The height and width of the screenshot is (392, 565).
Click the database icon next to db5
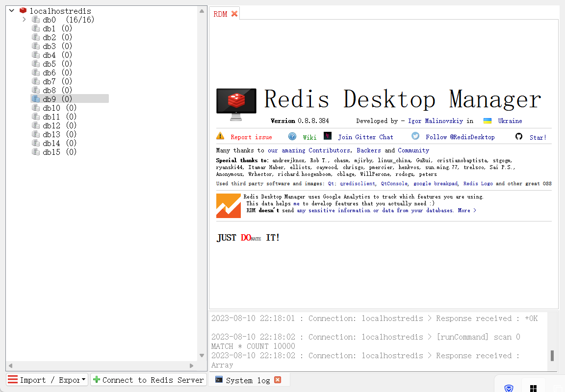(36, 63)
